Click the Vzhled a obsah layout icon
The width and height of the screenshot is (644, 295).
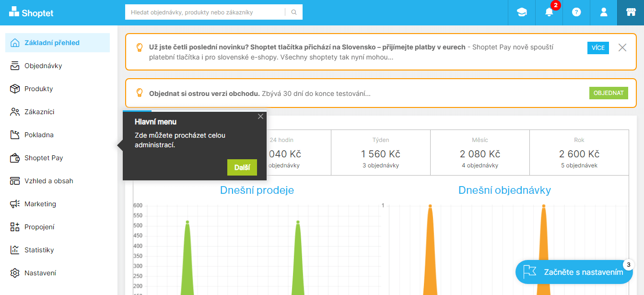tap(15, 181)
